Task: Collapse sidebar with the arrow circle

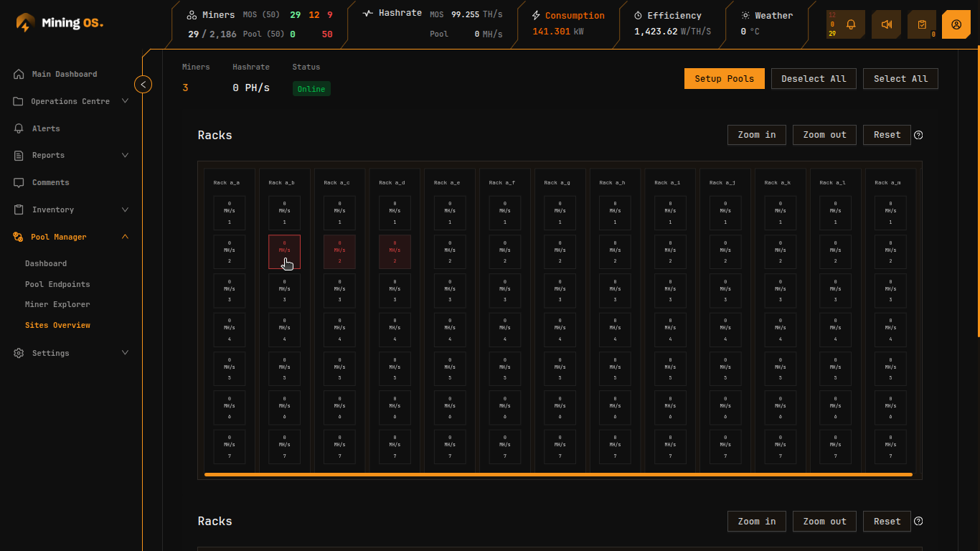Action: 143,85
